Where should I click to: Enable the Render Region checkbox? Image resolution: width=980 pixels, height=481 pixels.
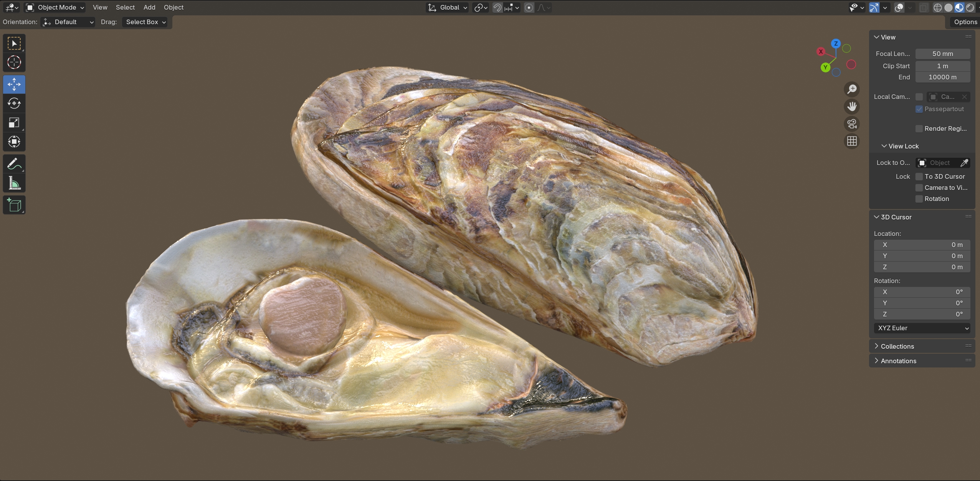click(919, 128)
